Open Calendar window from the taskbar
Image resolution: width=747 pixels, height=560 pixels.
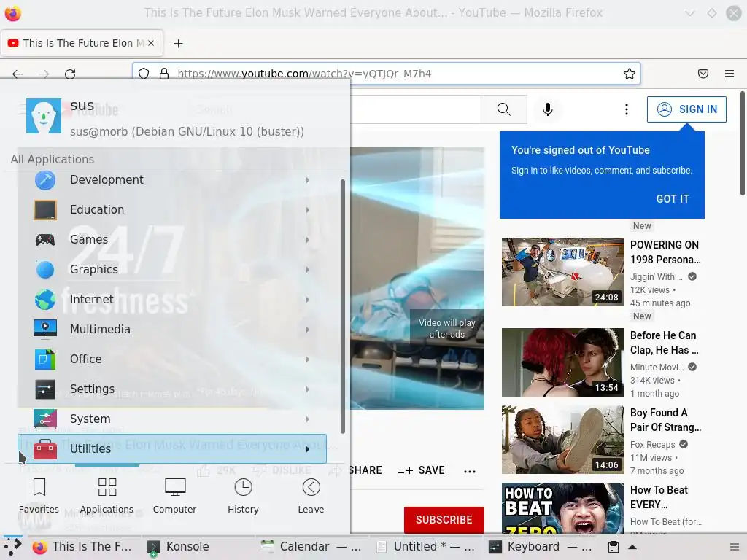[x=311, y=547]
